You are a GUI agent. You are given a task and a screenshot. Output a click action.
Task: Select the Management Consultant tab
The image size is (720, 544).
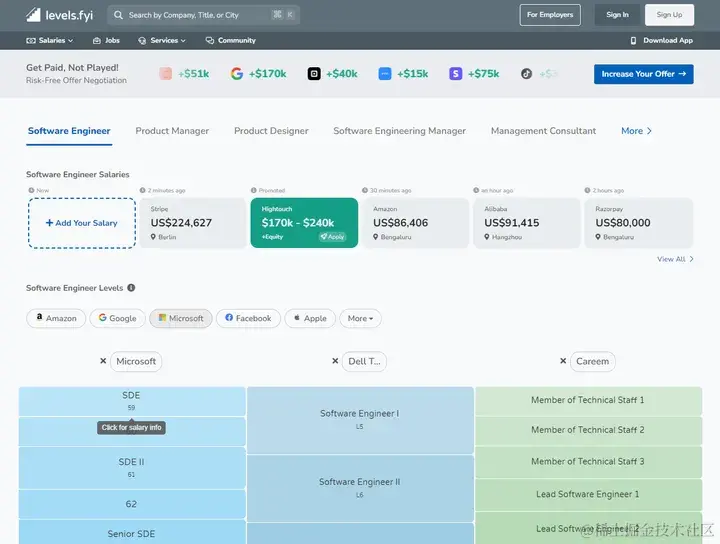(x=543, y=131)
